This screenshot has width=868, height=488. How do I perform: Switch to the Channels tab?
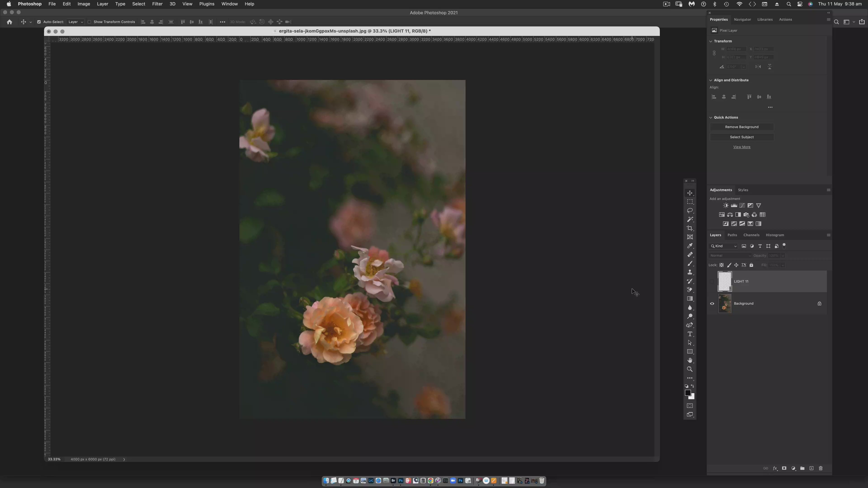pyautogui.click(x=751, y=235)
